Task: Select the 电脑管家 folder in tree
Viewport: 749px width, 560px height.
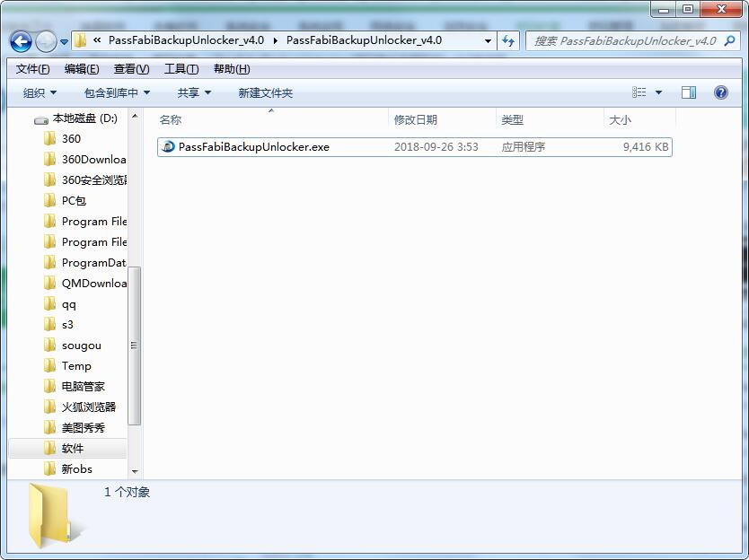Action: pyautogui.click(x=84, y=387)
